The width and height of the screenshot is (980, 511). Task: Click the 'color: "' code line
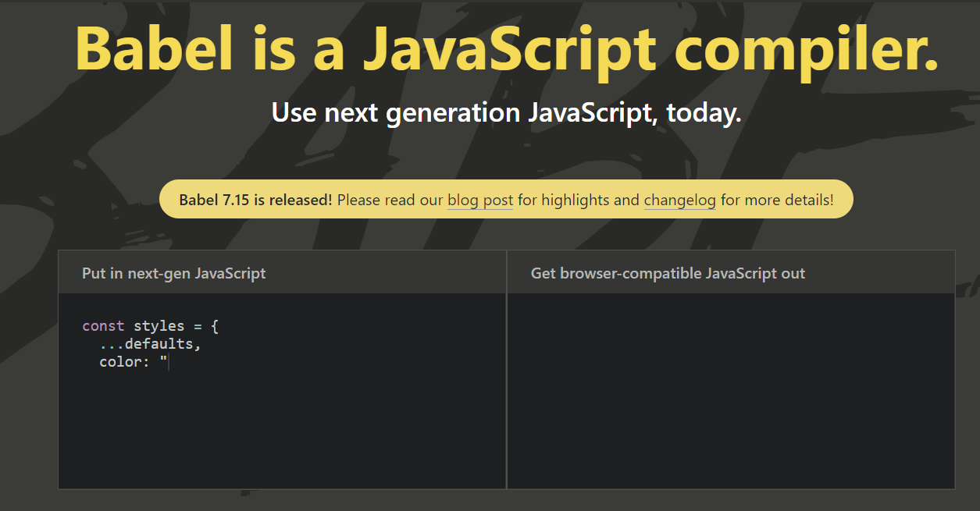point(134,362)
